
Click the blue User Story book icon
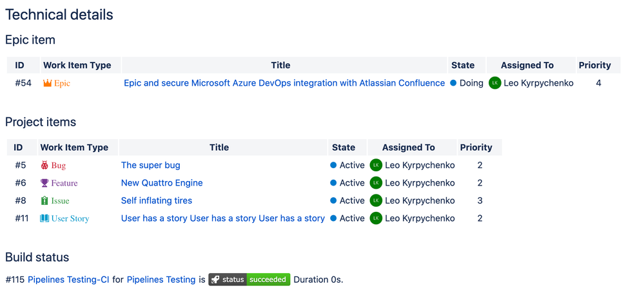44,218
